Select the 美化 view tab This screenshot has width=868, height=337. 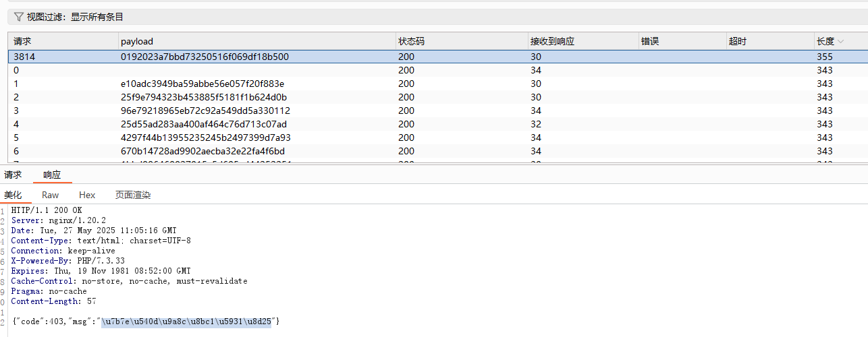pyautogui.click(x=13, y=195)
